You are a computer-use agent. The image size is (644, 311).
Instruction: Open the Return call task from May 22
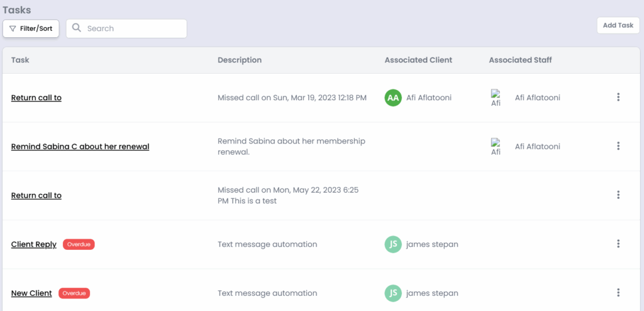36,195
